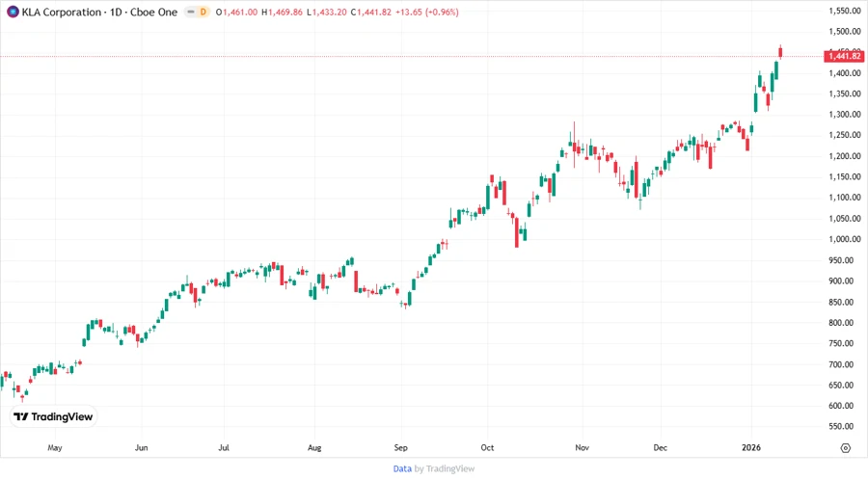Image resolution: width=868 pixels, height=480 pixels.
Task: Click the 1,500.00 price axis label
Action: (845, 32)
